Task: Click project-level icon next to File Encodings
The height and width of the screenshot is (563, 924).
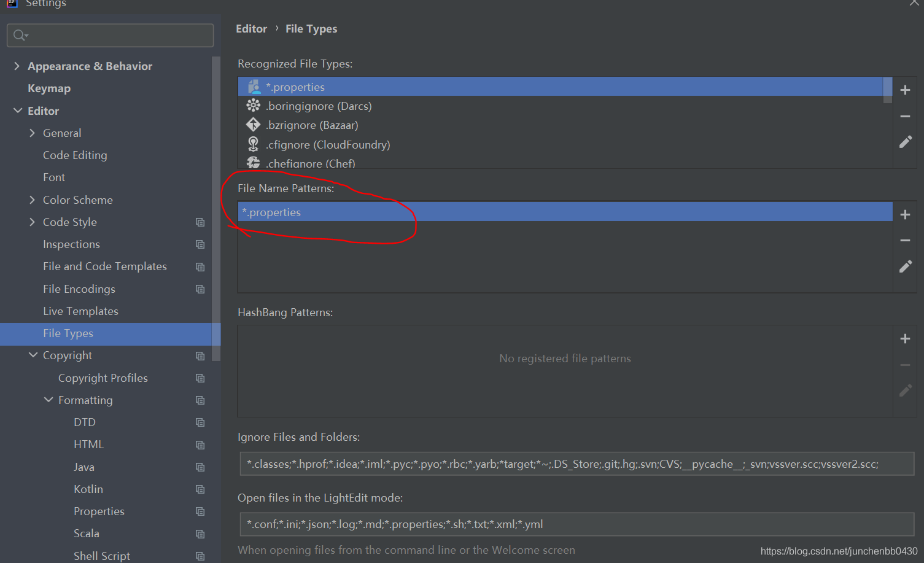Action: 200,289
